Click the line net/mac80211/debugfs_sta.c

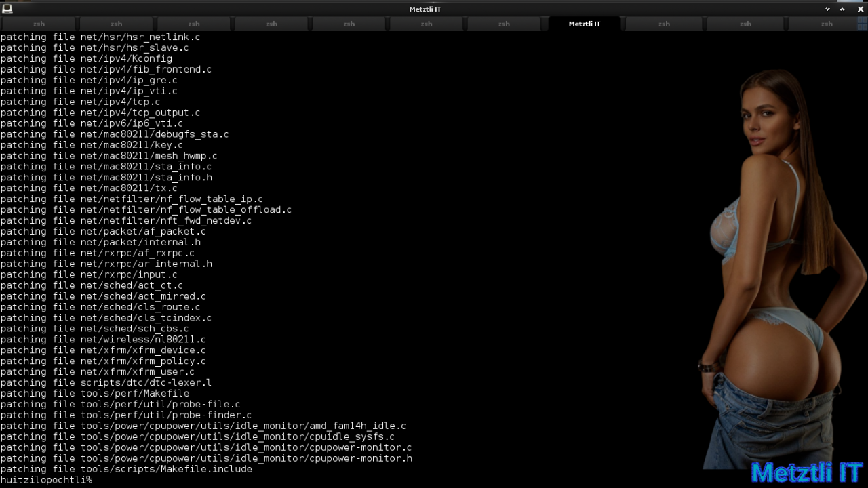coord(115,134)
